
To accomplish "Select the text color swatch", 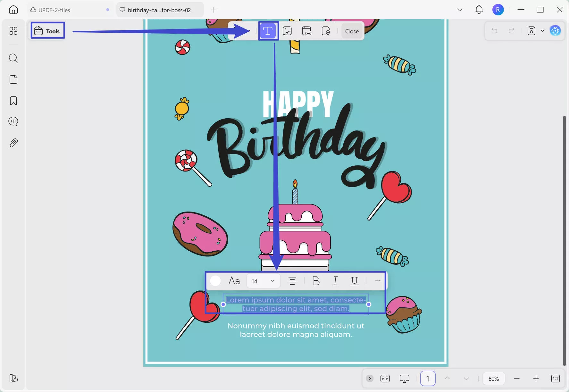I will (x=215, y=281).
